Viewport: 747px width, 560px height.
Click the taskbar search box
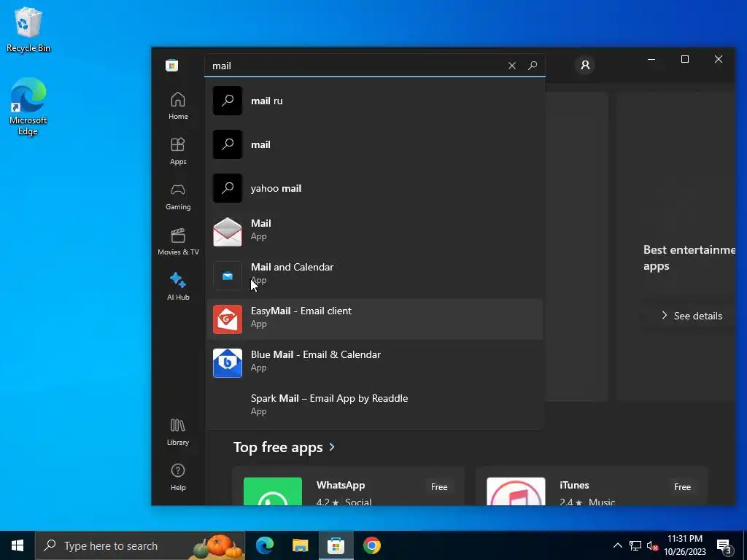tap(140, 545)
